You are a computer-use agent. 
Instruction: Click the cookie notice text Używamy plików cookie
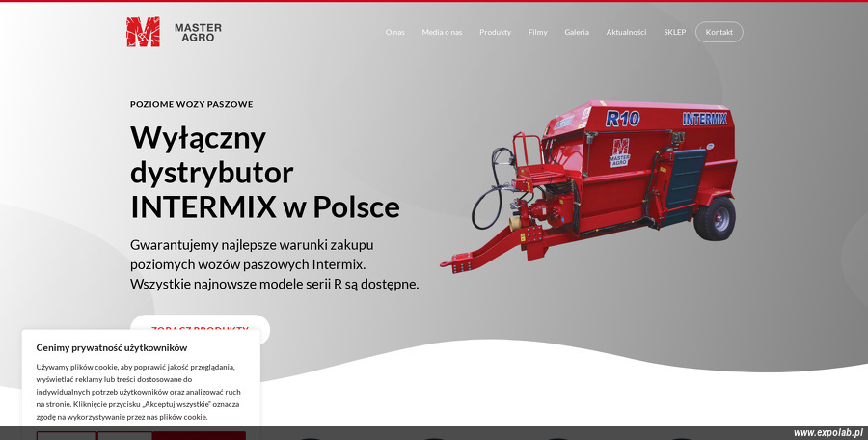point(138,392)
